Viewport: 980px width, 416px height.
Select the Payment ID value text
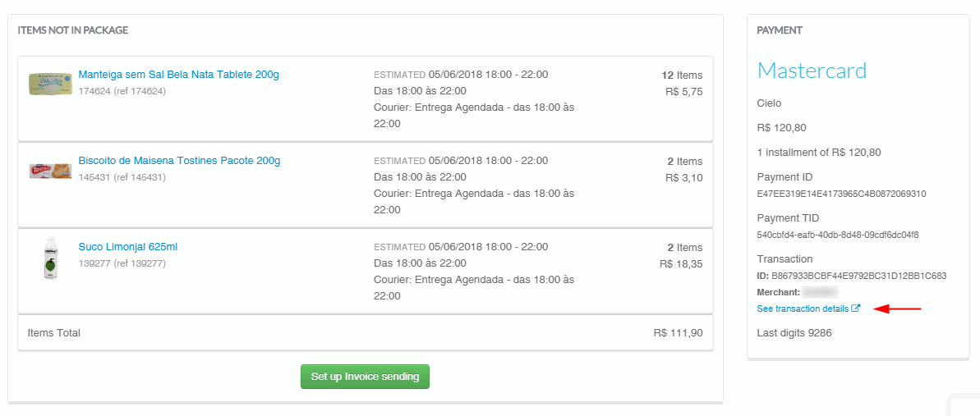point(841,194)
